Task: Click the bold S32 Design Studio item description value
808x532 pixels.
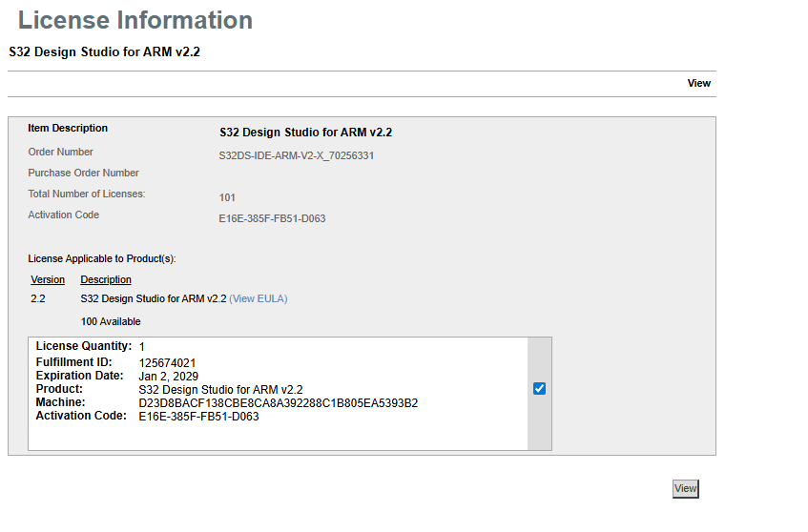Action: point(305,133)
